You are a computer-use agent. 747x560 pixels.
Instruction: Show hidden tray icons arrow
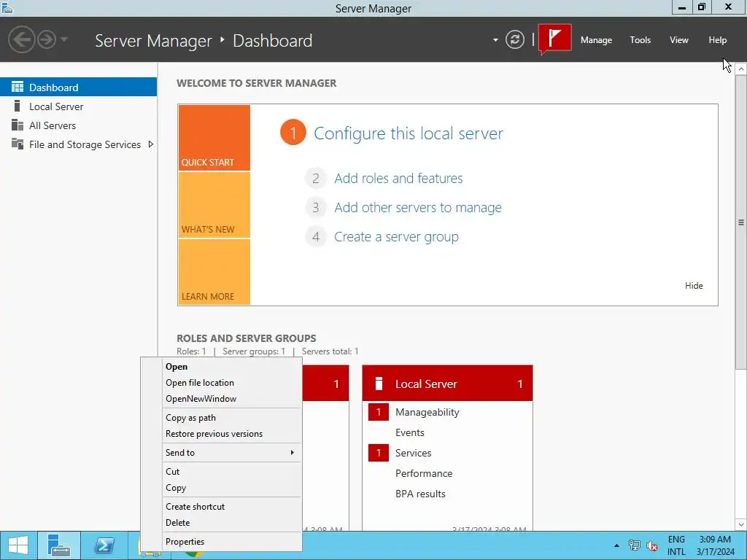tap(616, 545)
